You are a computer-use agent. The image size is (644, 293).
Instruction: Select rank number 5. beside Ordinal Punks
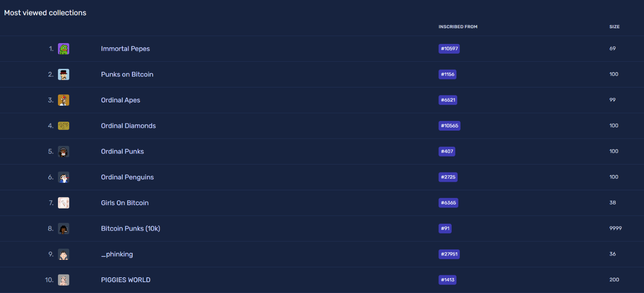click(x=51, y=152)
